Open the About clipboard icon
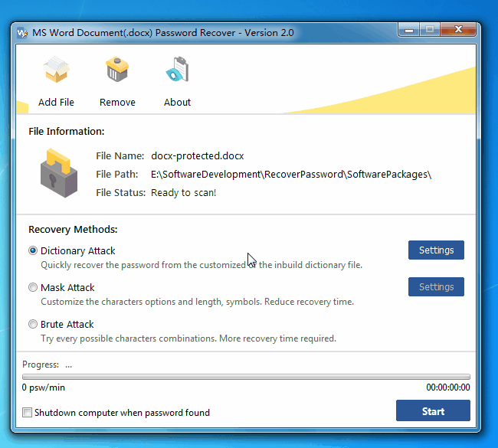 pyautogui.click(x=177, y=69)
